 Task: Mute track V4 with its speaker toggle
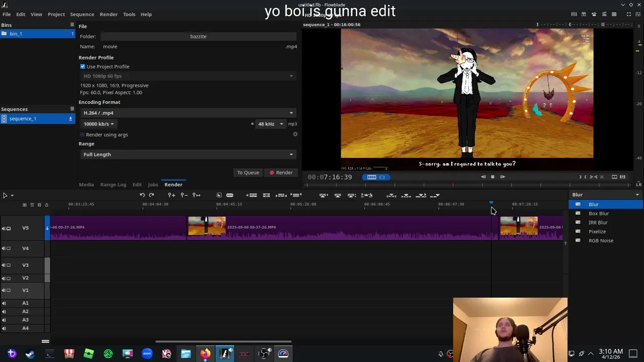pos(4,248)
